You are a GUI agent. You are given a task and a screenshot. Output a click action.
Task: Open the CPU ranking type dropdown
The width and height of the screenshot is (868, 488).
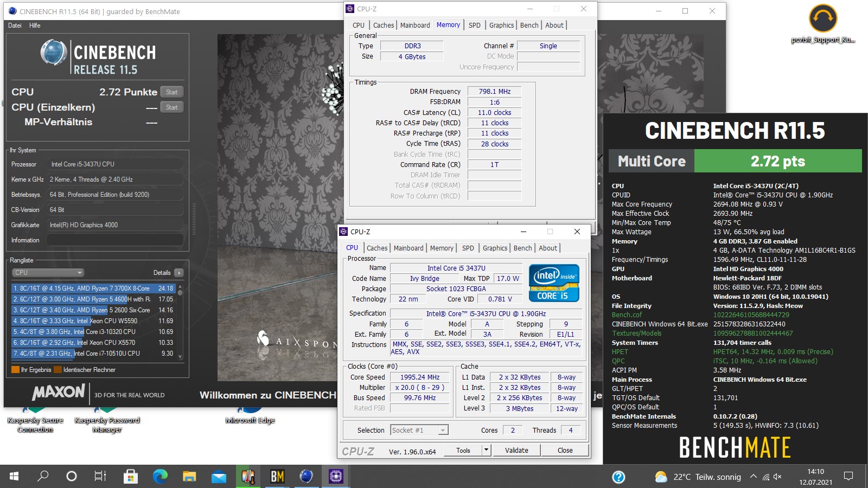click(48, 273)
